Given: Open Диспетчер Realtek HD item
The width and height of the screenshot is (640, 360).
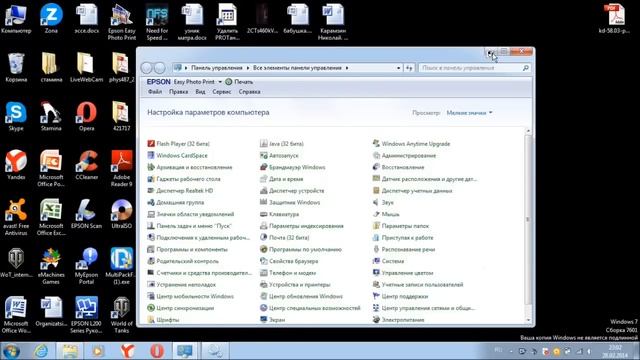Looking at the screenshot, I should (x=180, y=191).
